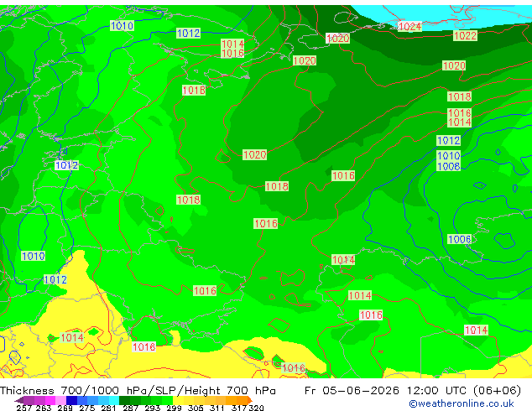Click legend value 287
This screenshot has width=532, height=411.
pyautogui.click(x=130, y=408)
